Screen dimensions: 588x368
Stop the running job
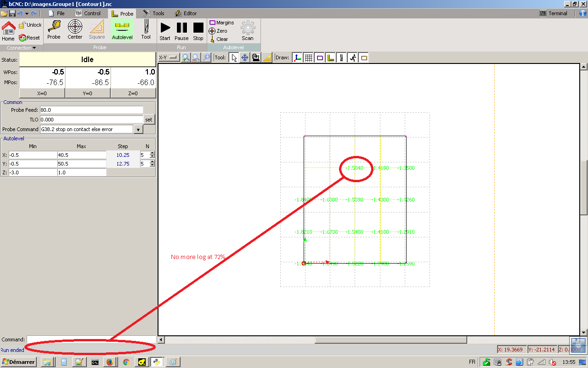[x=198, y=31]
